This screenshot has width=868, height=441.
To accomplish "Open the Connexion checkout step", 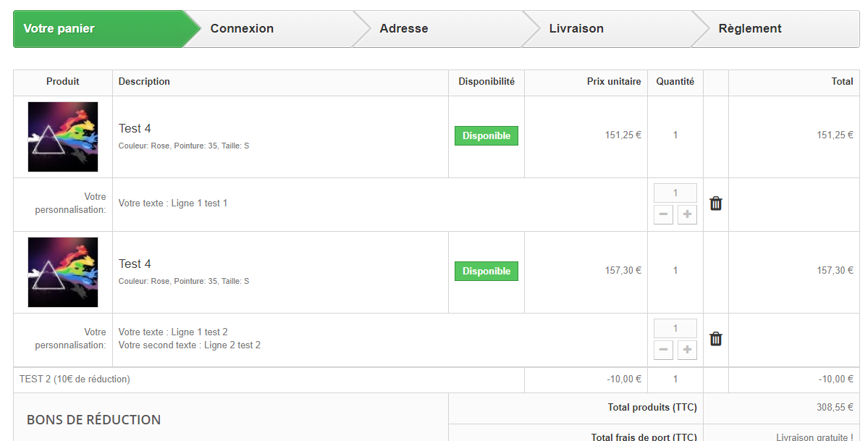I will click(x=242, y=29).
